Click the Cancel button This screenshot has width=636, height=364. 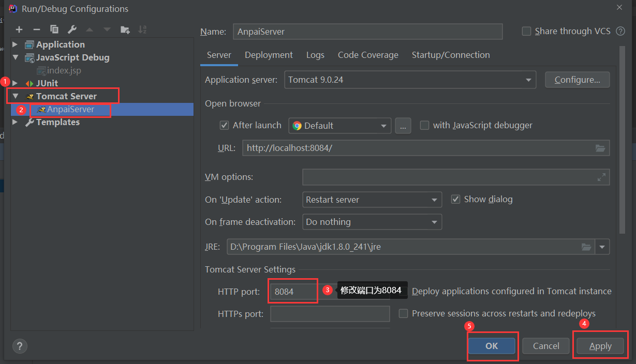click(x=546, y=346)
